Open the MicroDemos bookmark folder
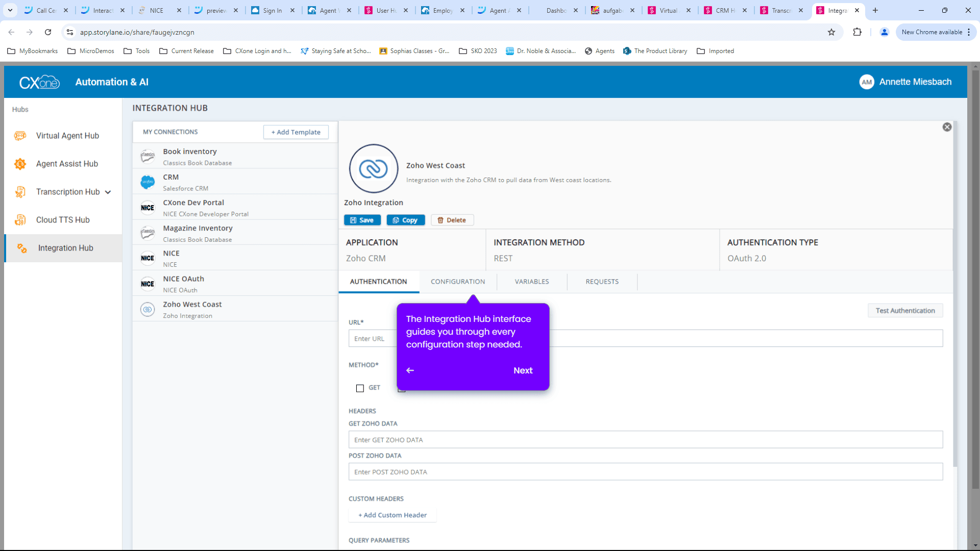The width and height of the screenshot is (980, 551). point(91,51)
